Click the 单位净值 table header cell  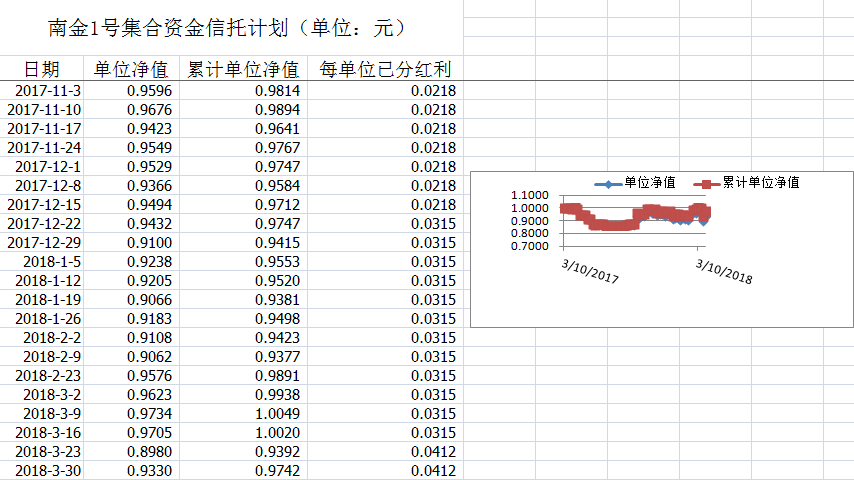131,69
